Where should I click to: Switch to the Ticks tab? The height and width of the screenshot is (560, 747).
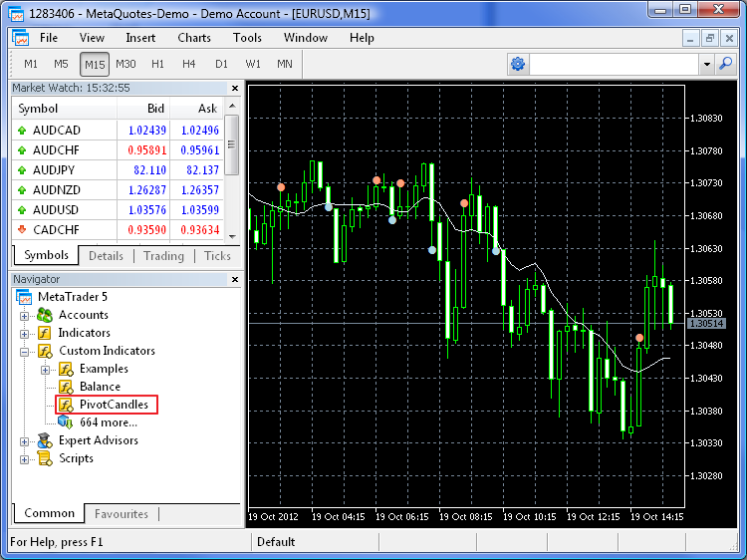(217, 256)
